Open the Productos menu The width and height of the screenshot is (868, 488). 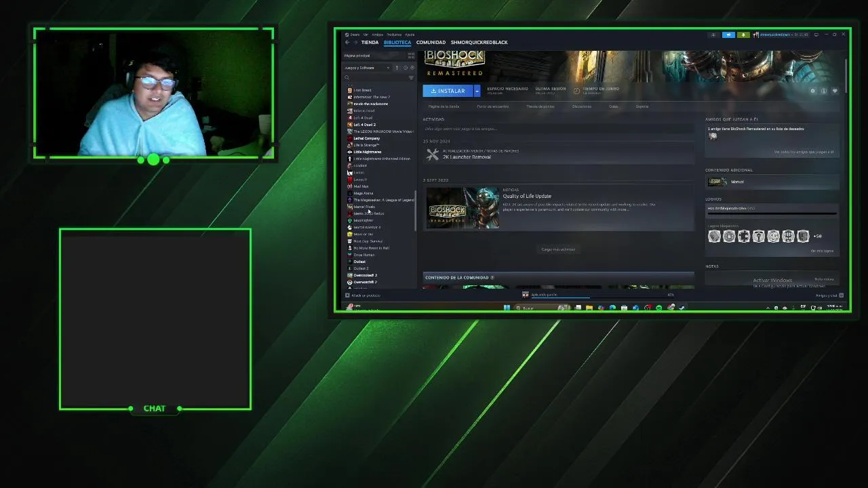[394, 35]
